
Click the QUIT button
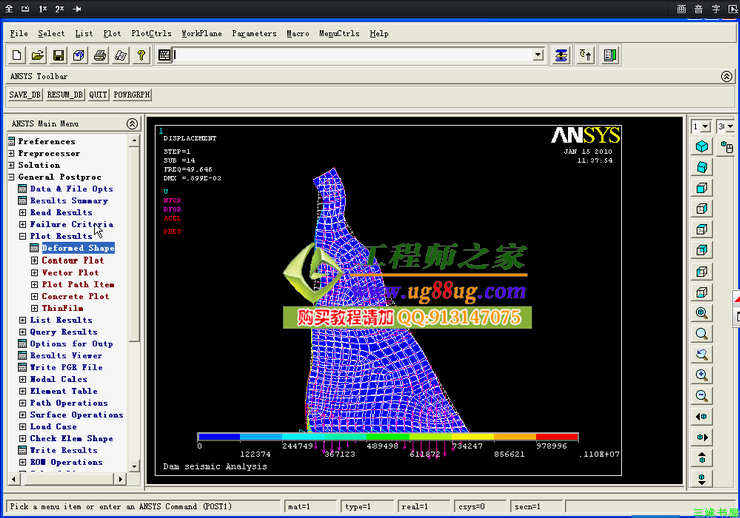coord(98,95)
